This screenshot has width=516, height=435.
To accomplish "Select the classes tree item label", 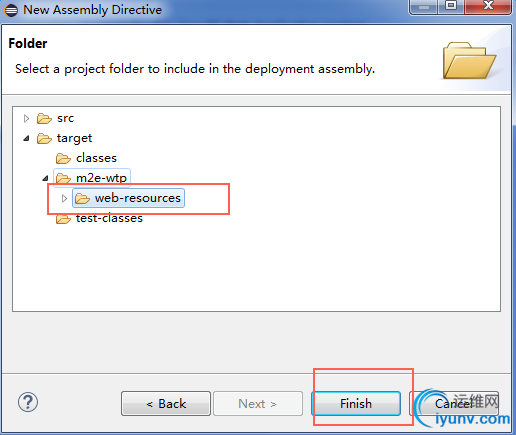I will click(96, 158).
